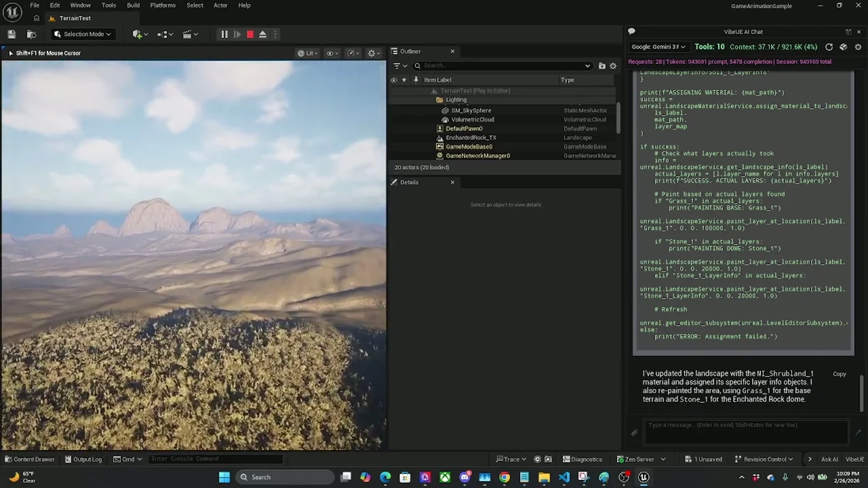Copy the AI chat response
The width and height of the screenshot is (868, 488).
pos(839,374)
